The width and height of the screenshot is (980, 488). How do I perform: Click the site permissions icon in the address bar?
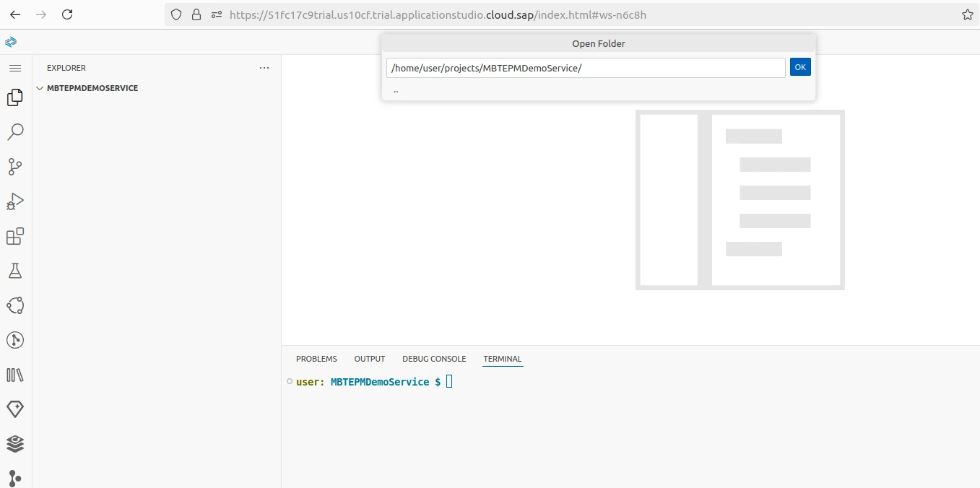216,14
